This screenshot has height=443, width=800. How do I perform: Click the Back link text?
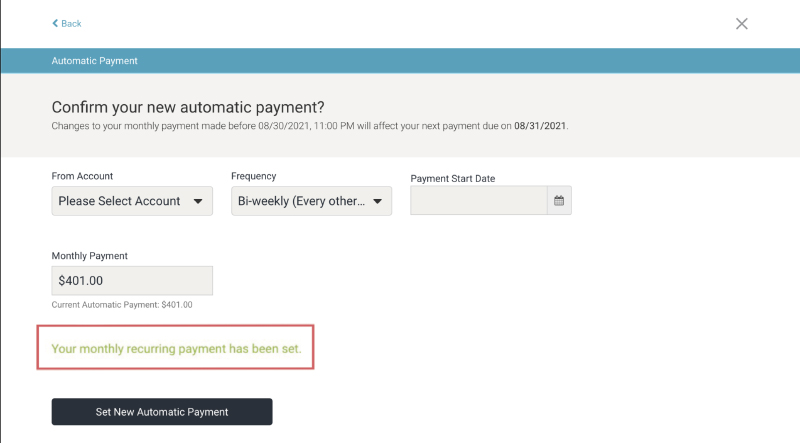tap(71, 23)
